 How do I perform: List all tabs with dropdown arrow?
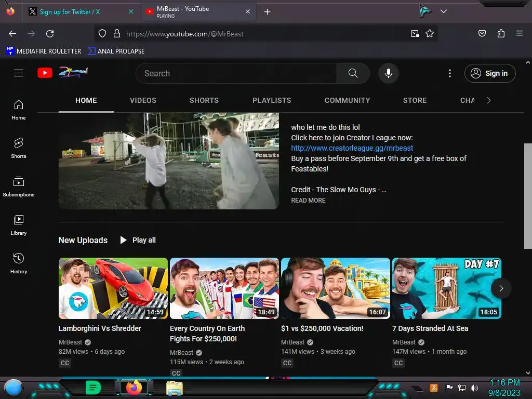pos(444,11)
